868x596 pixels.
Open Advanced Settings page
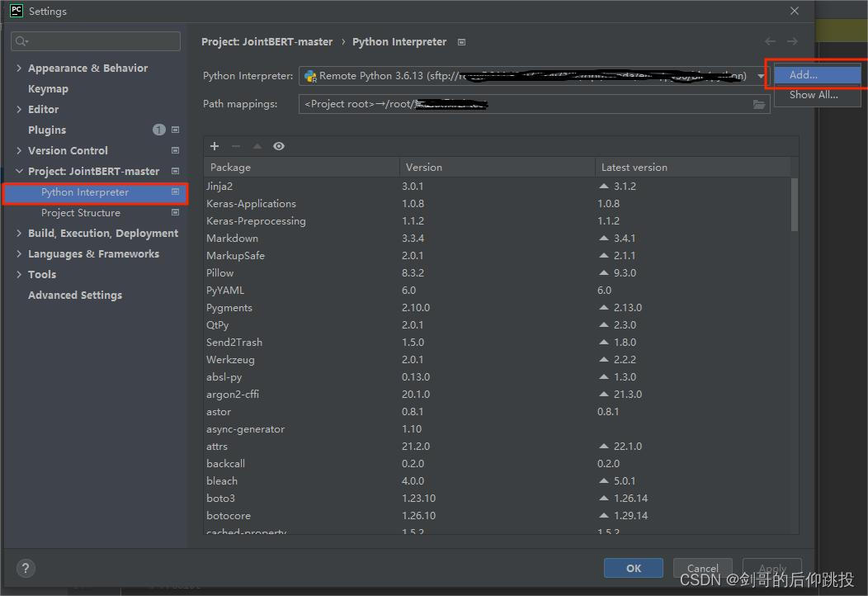pos(75,296)
